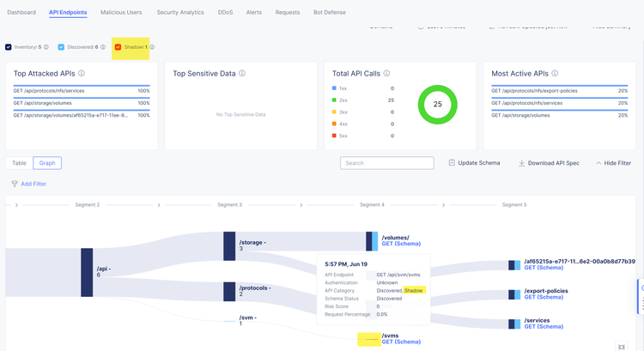The height and width of the screenshot is (351, 644).
Task: Switch to Graph view
Action: pyautogui.click(x=47, y=163)
